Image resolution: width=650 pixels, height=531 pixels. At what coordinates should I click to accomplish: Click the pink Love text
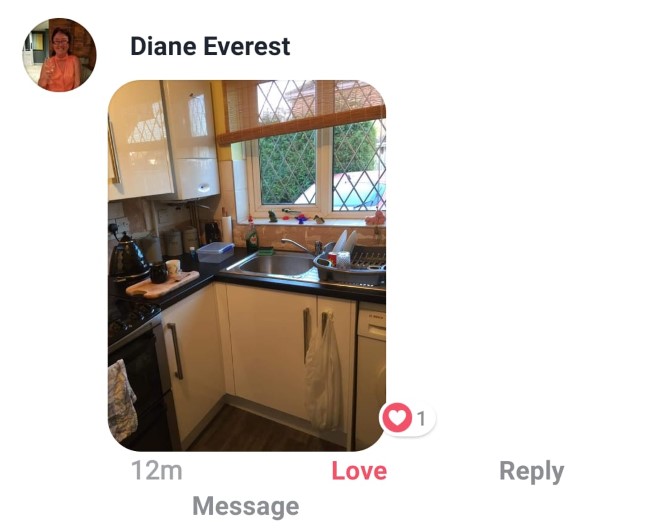[x=359, y=471]
